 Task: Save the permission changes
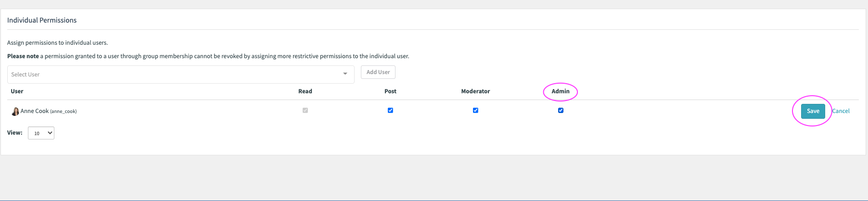(x=813, y=111)
